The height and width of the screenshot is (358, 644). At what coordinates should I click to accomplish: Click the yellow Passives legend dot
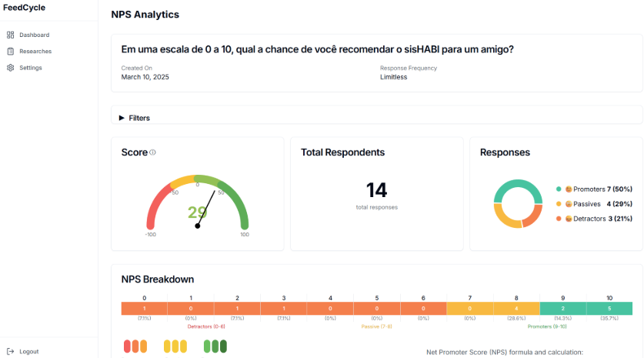(x=559, y=204)
